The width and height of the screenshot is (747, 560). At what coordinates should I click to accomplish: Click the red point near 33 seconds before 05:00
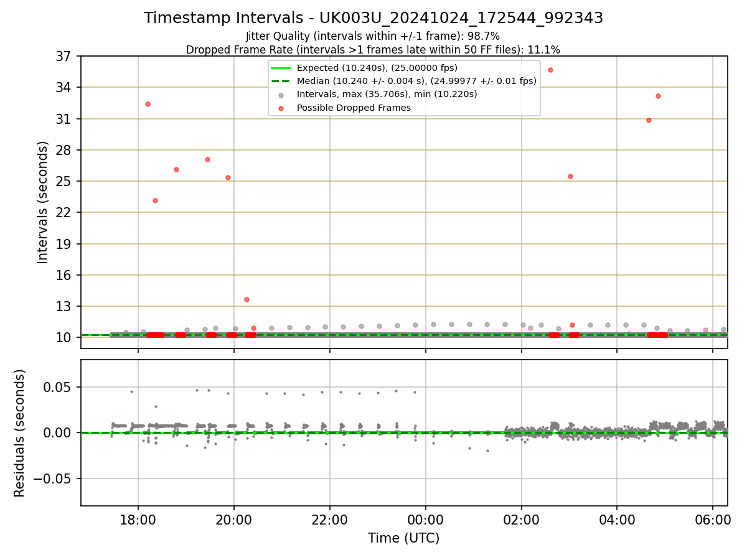click(x=658, y=96)
